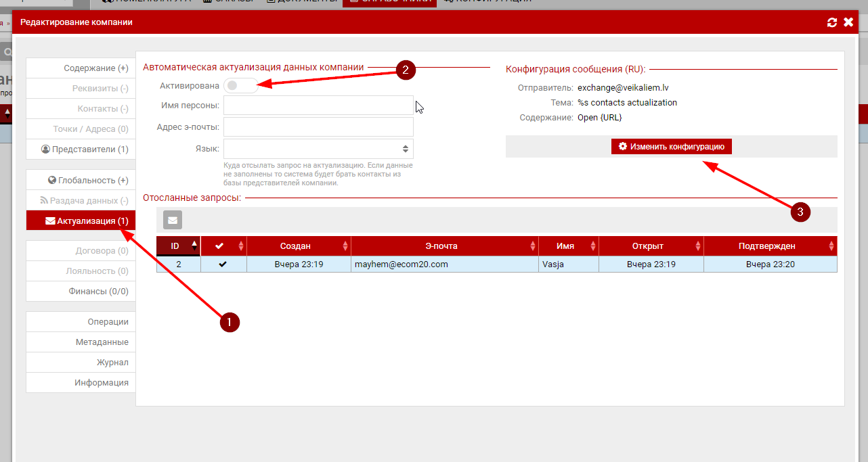The height and width of the screenshot is (462, 868).
Task: Open the Журнал section
Action: pyautogui.click(x=81, y=363)
